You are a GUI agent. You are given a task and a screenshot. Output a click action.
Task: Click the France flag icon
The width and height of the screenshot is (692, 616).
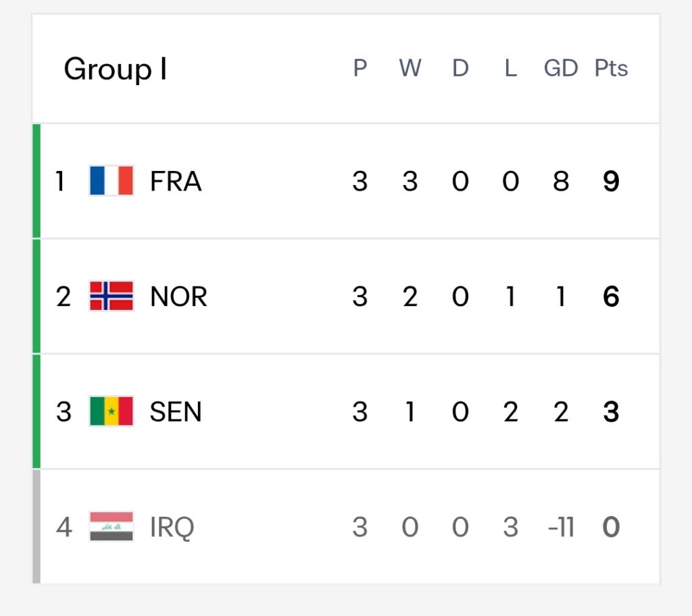[112, 180]
